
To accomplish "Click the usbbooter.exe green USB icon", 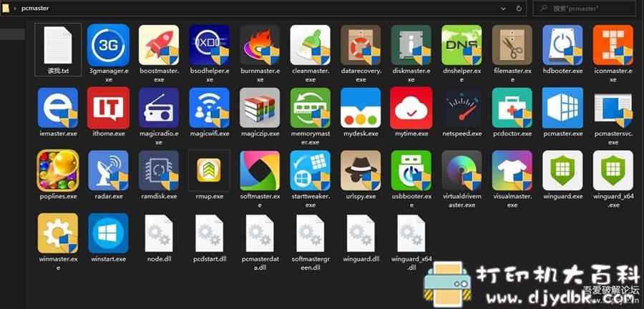I will point(411,170).
